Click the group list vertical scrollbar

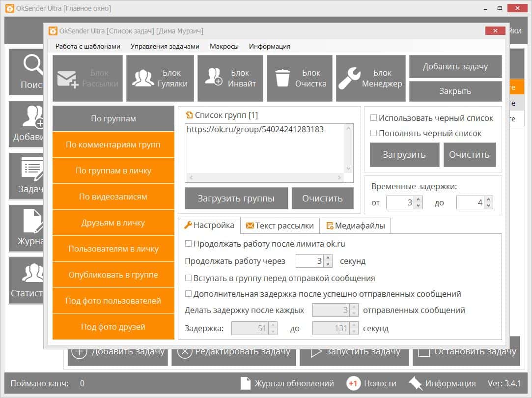tap(348, 148)
